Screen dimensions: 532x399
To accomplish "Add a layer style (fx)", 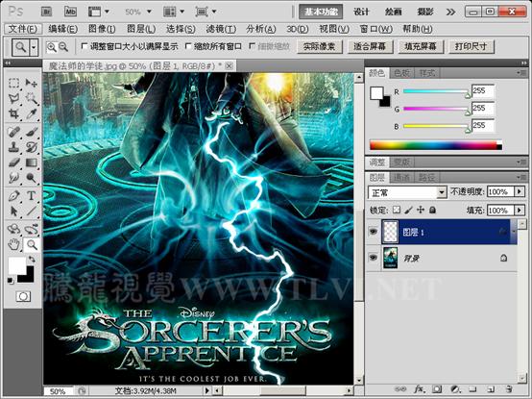I will coord(420,389).
